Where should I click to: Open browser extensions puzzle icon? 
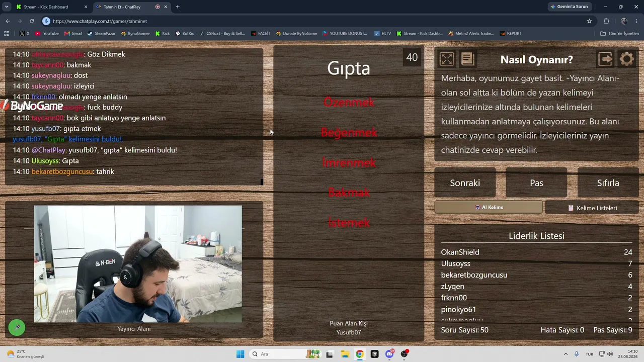point(606,21)
